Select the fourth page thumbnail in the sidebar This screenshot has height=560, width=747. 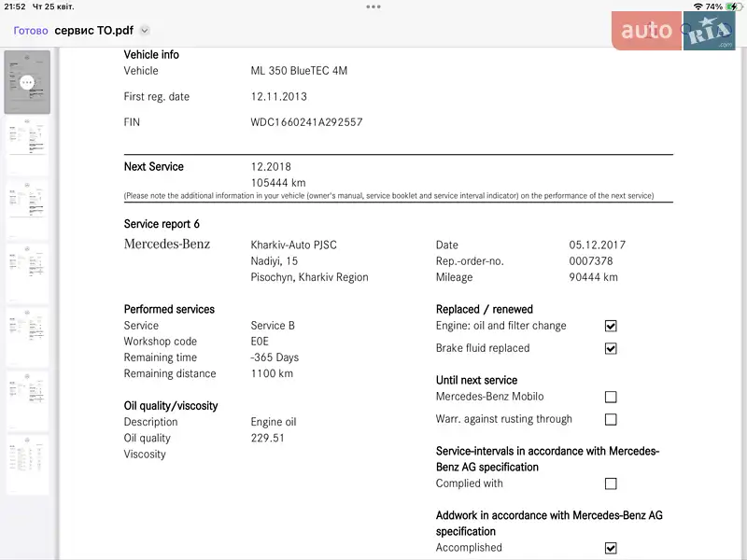[x=27, y=273]
